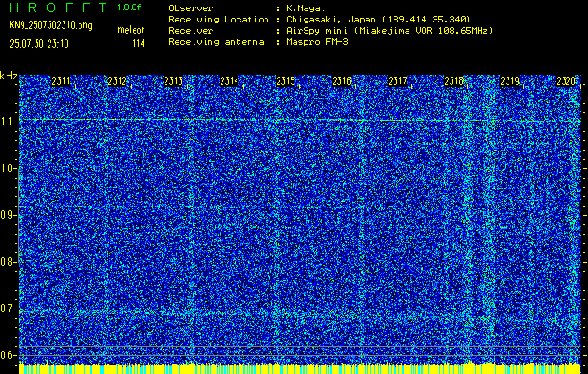Click the yellow signal level strip
The height and width of the screenshot is (374, 588).
299,368
